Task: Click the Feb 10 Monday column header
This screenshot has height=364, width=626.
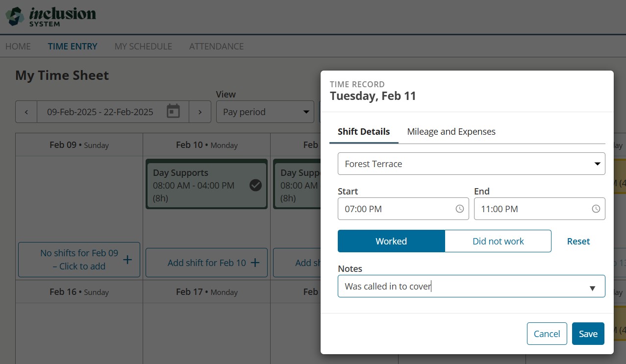Action: [x=206, y=145]
